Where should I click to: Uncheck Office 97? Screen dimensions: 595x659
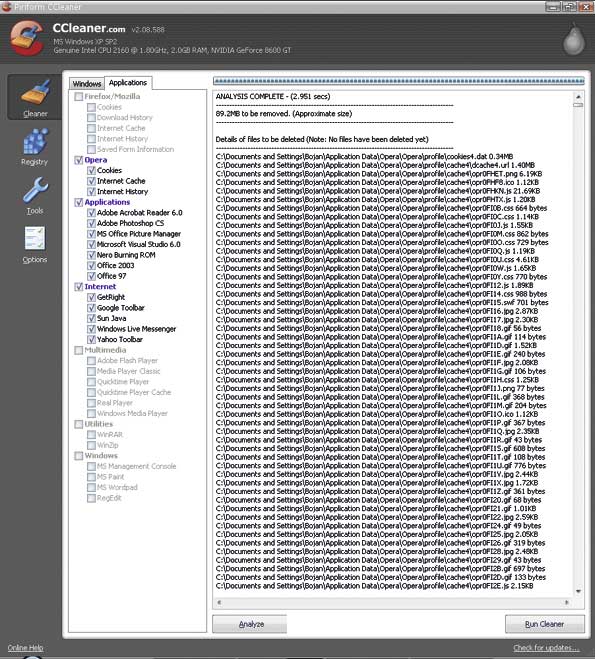pos(91,276)
